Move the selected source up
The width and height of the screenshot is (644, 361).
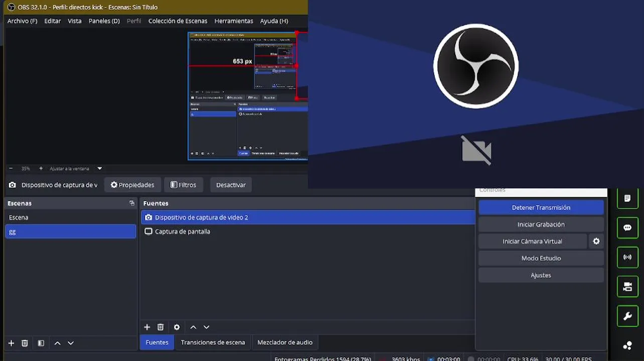pyautogui.click(x=193, y=327)
